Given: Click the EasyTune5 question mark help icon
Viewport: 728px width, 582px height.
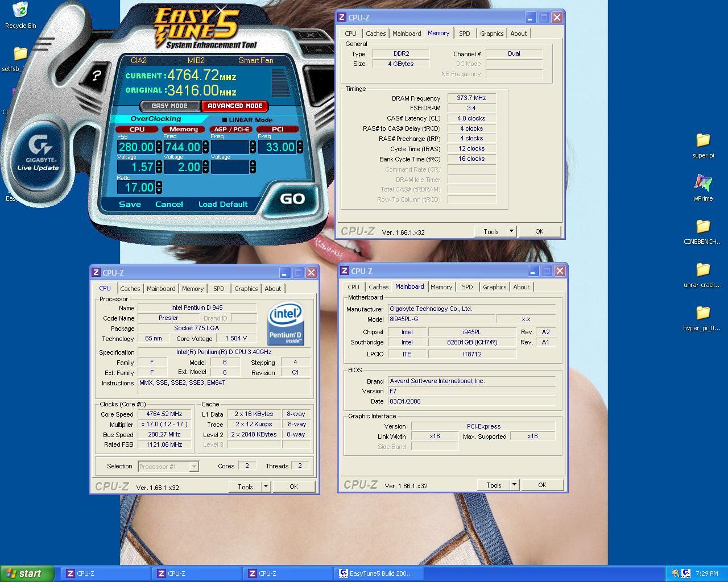Looking at the screenshot, I should point(97,76).
